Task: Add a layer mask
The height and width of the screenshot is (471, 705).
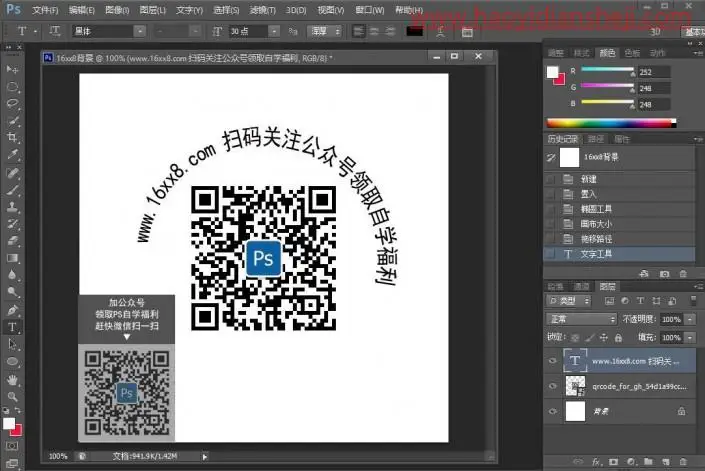Action: point(613,462)
